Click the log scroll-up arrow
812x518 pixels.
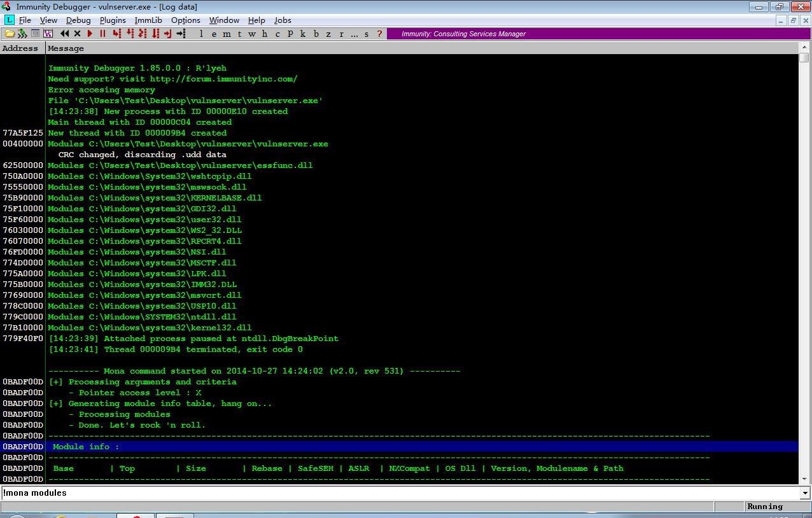(x=804, y=48)
